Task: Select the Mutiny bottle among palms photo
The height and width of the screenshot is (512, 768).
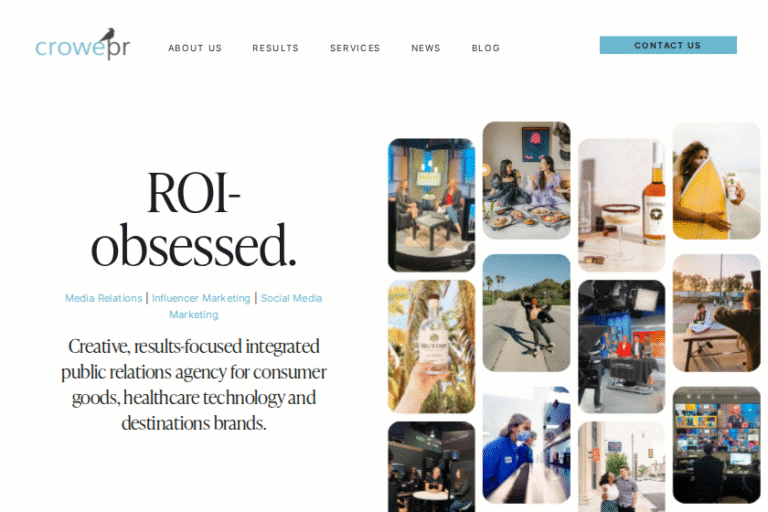Action: coord(432,346)
